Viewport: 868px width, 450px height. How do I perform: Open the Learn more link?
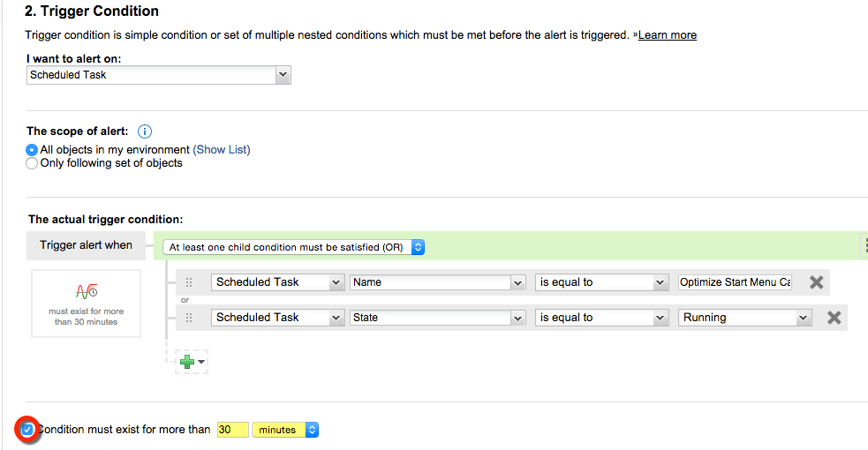[x=667, y=35]
